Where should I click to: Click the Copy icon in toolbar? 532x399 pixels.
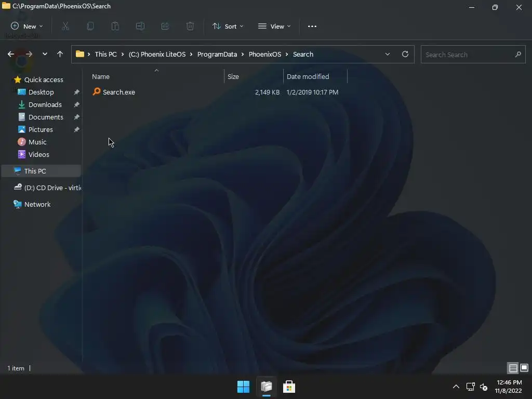(x=90, y=26)
